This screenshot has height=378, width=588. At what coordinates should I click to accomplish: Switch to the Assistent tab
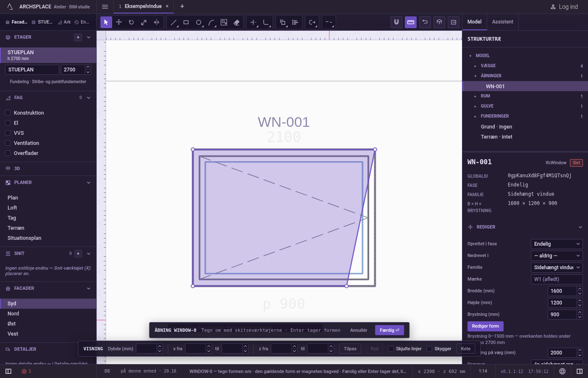tap(503, 22)
